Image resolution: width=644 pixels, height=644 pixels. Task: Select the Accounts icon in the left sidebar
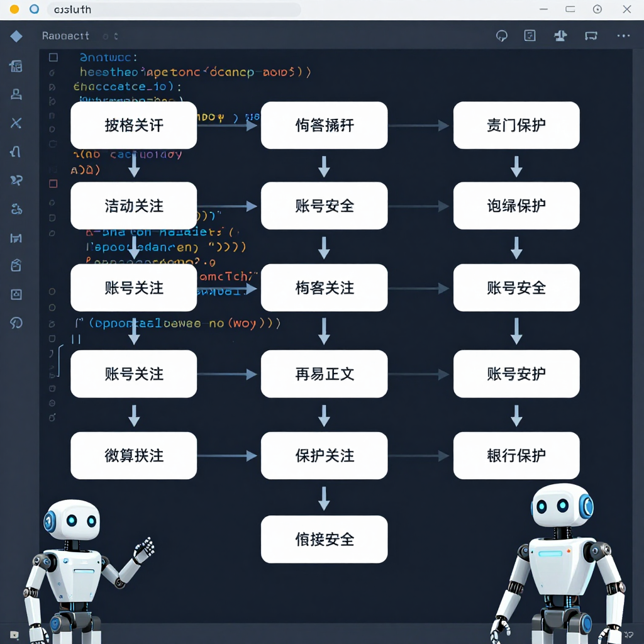pyautogui.click(x=16, y=94)
